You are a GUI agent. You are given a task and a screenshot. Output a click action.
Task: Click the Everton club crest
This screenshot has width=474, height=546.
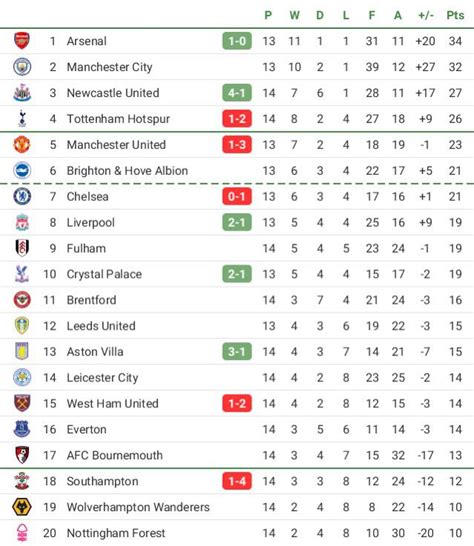(22, 429)
